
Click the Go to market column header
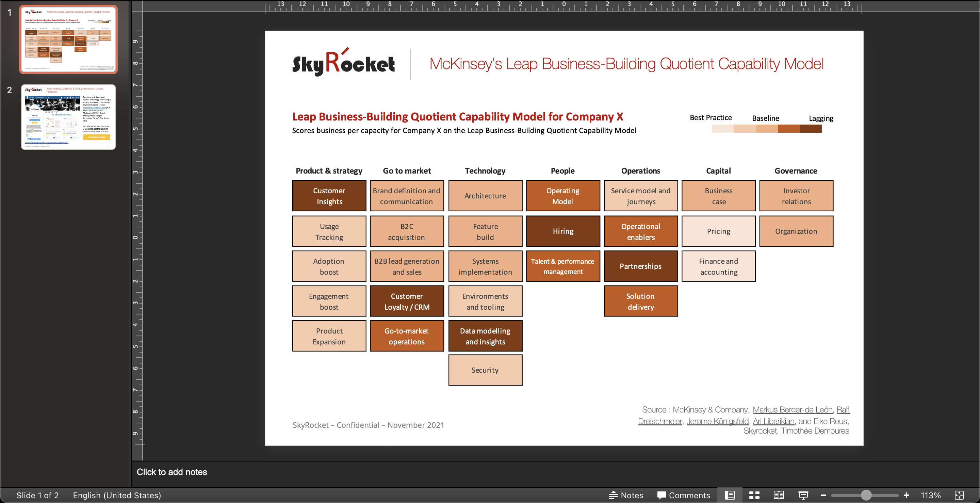407,171
